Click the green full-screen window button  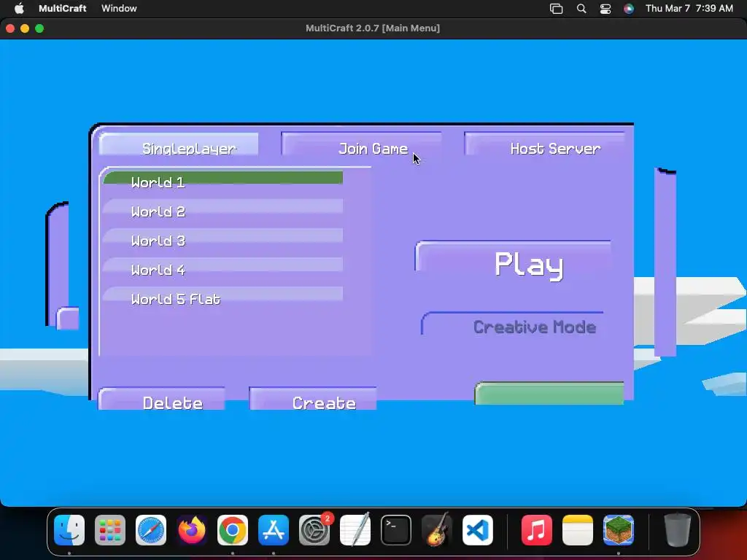(39, 28)
